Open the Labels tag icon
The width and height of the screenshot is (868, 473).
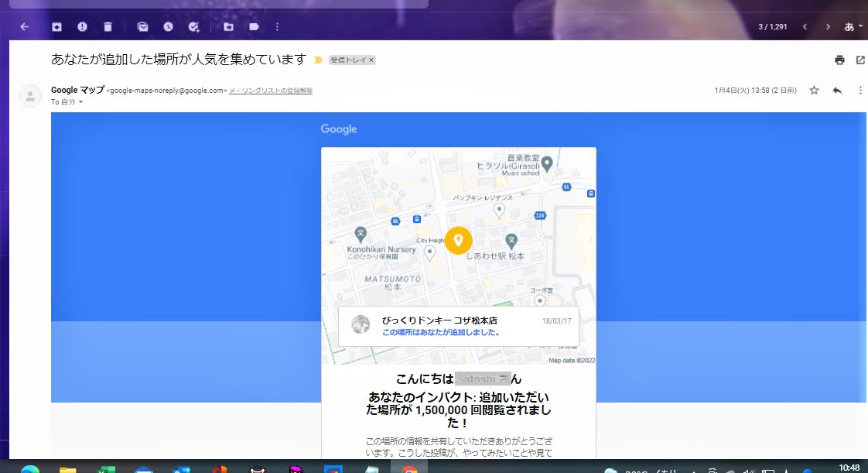click(x=254, y=26)
